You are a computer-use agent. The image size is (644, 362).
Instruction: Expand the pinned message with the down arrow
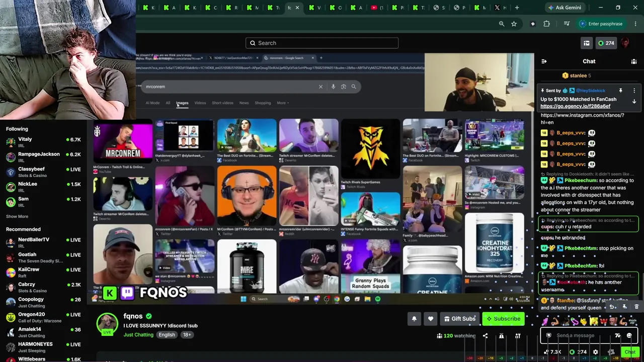pos(634,101)
